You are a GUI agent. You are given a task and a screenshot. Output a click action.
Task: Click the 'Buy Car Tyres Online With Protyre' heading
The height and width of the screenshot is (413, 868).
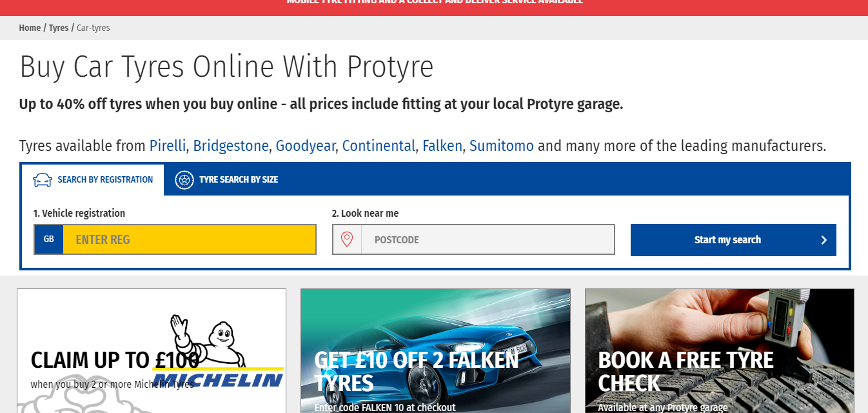tap(226, 67)
